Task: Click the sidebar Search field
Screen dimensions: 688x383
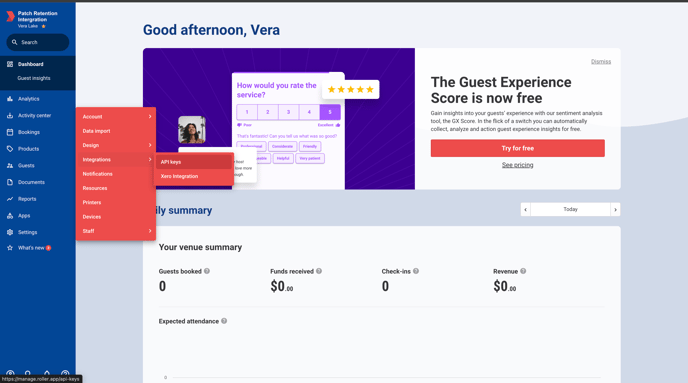Action: pos(38,42)
